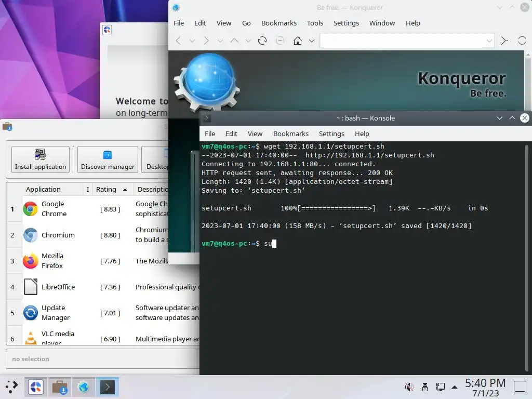Switch to Konqueror taskbar entry
This screenshot has height=399, width=532.
tap(84, 387)
